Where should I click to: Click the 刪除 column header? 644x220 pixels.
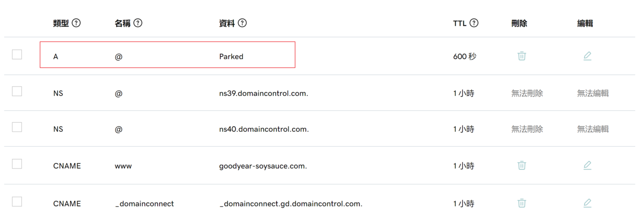(x=519, y=23)
